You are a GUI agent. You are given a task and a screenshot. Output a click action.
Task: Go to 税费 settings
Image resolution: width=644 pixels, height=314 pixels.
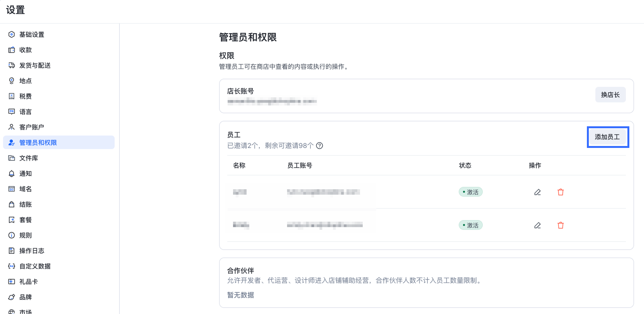tap(25, 96)
